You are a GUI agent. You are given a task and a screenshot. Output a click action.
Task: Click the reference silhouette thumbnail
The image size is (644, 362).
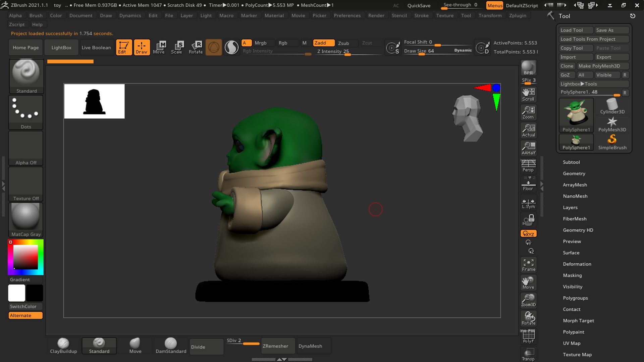[x=94, y=101]
